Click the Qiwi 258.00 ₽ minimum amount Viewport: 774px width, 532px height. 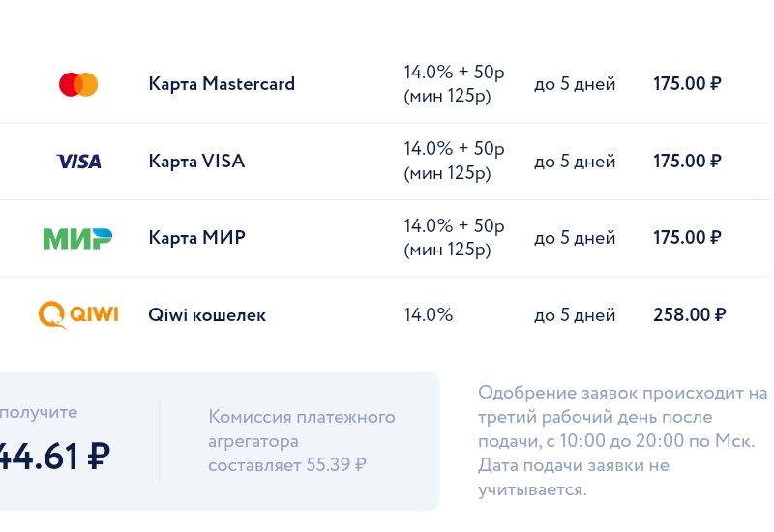(x=689, y=315)
